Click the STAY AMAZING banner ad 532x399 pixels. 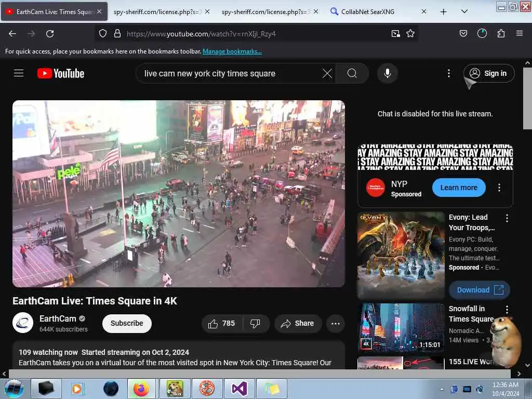pyautogui.click(x=435, y=157)
